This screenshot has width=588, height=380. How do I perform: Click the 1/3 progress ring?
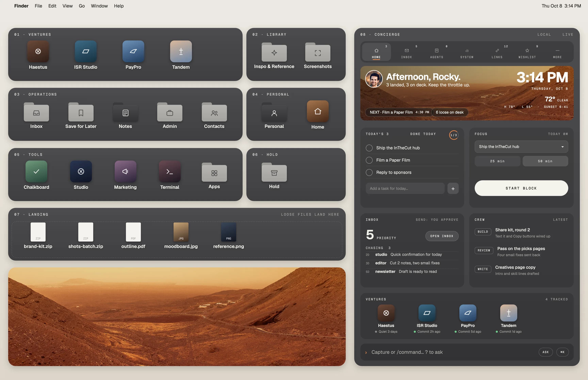[x=454, y=135]
